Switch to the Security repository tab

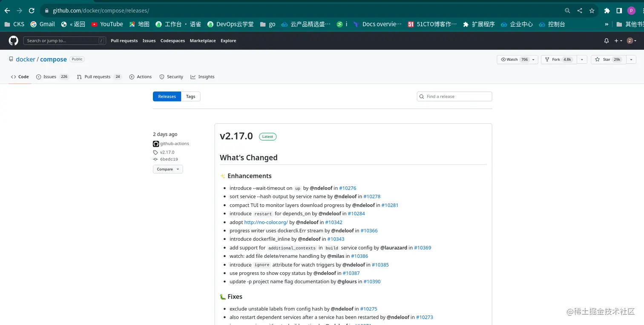click(171, 77)
